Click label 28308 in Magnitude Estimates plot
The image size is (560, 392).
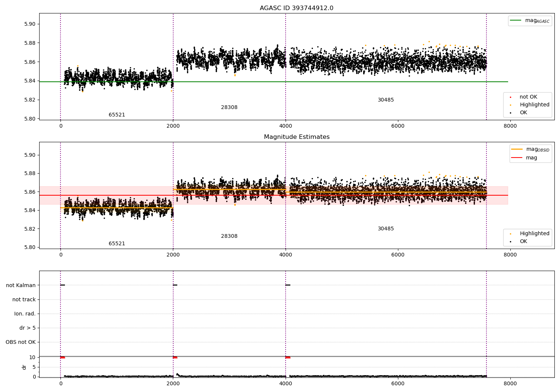pyautogui.click(x=229, y=236)
